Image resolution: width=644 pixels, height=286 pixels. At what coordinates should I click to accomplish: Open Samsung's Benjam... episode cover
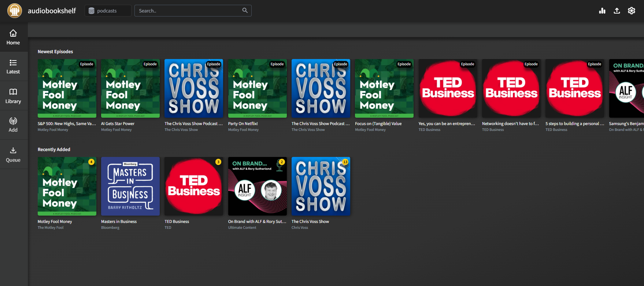point(626,88)
